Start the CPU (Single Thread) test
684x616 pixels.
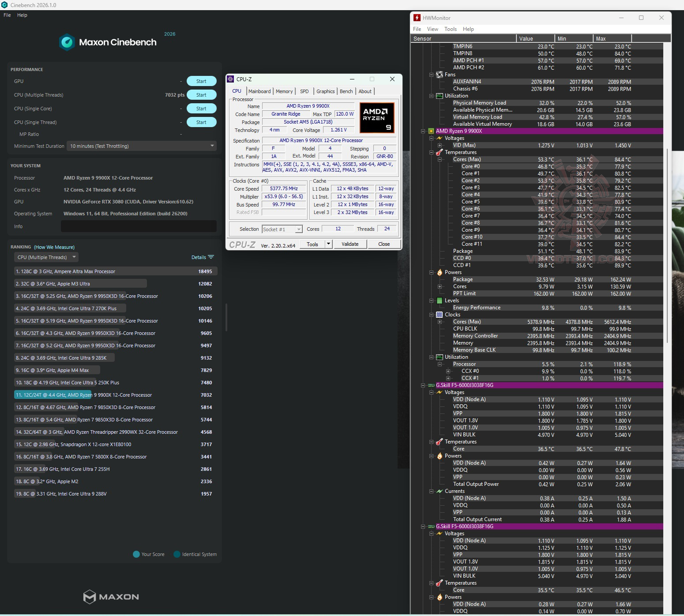point(201,122)
